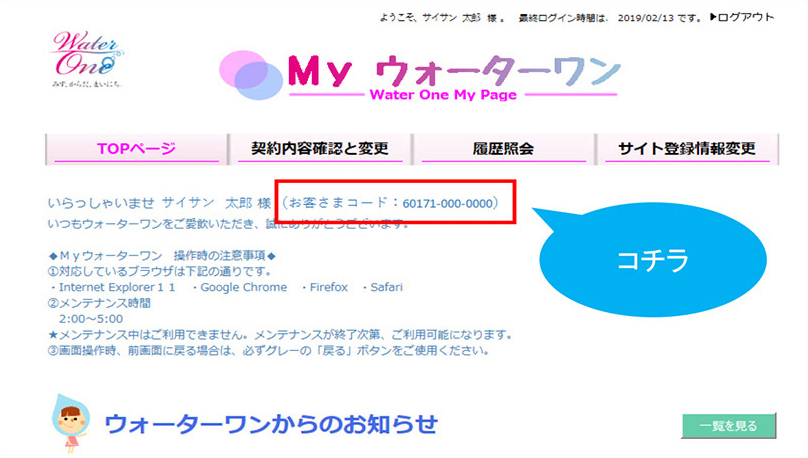This screenshot has height=458, width=808.
Task: Click the customer code 60171-000-0000
Action: [x=449, y=203]
